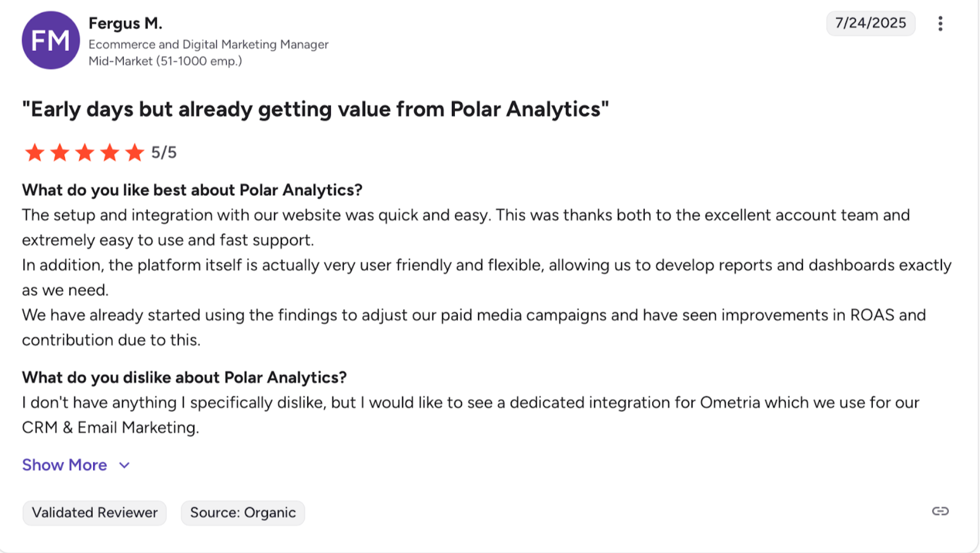Click the first rating star
This screenshot has height=553, width=980.
tap(35, 153)
